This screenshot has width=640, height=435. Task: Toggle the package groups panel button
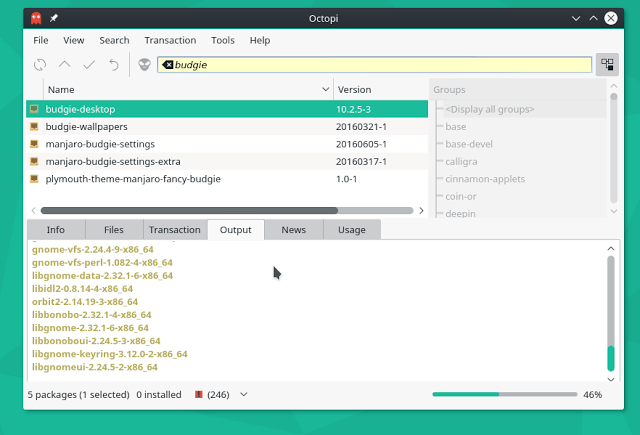606,65
